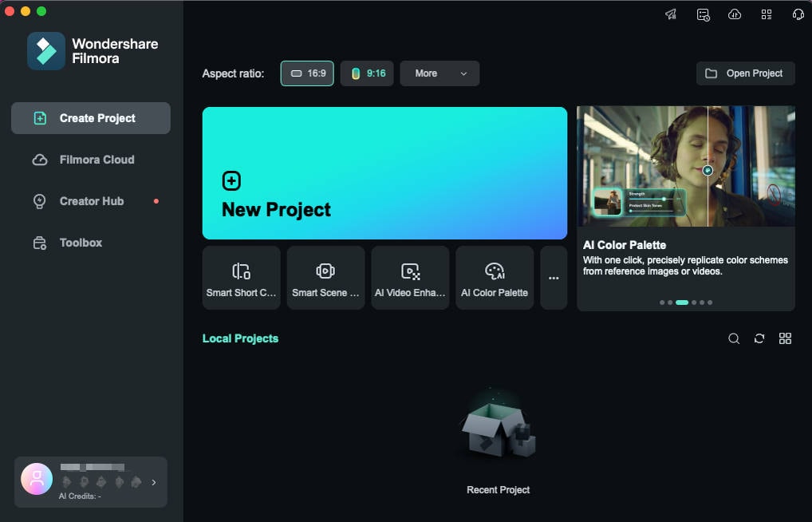Click the Wondershare Filmora logo

(x=46, y=51)
